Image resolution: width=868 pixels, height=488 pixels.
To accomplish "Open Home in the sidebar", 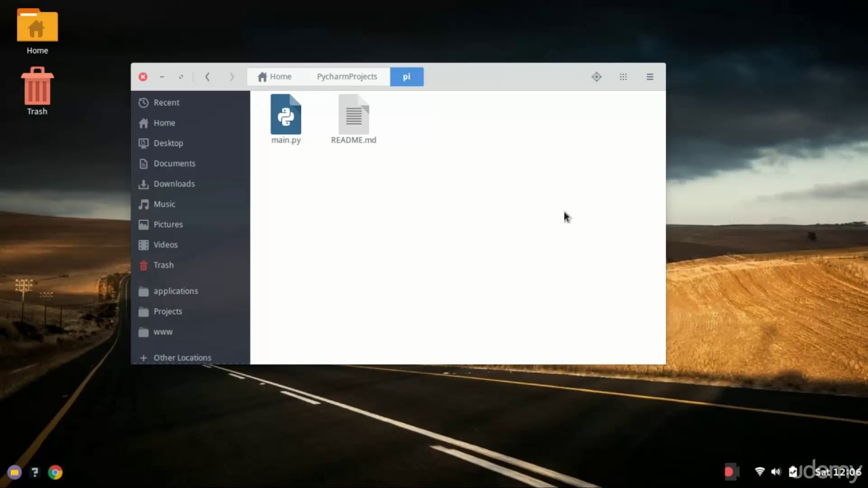I will [x=191, y=123].
